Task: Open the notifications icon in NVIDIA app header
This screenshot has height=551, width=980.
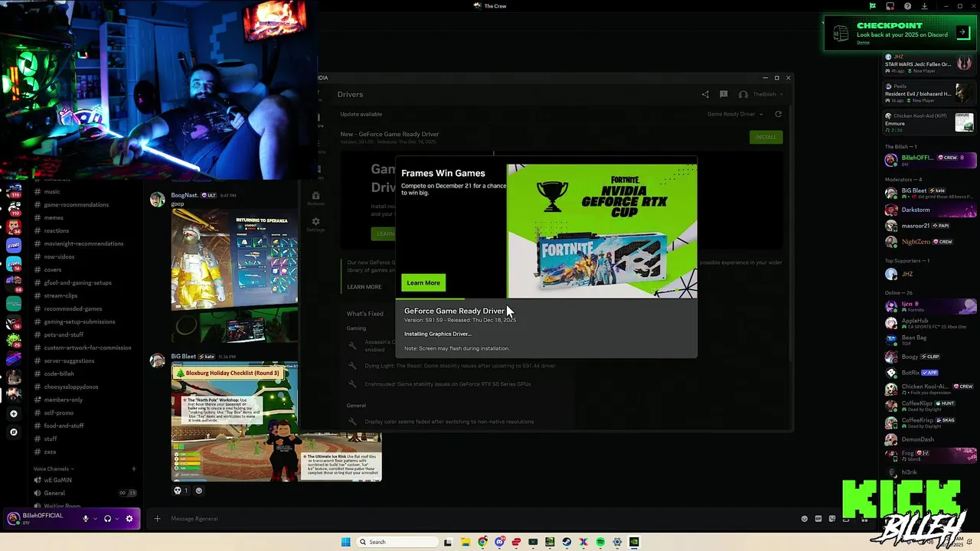Action: click(724, 94)
